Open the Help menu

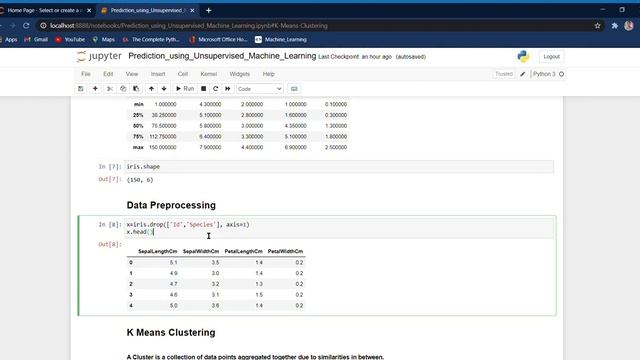click(x=269, y=74)
